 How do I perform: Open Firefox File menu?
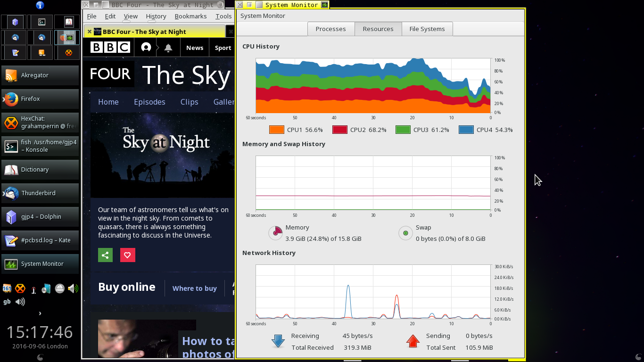pyautogui.click(x=91, y=16)
